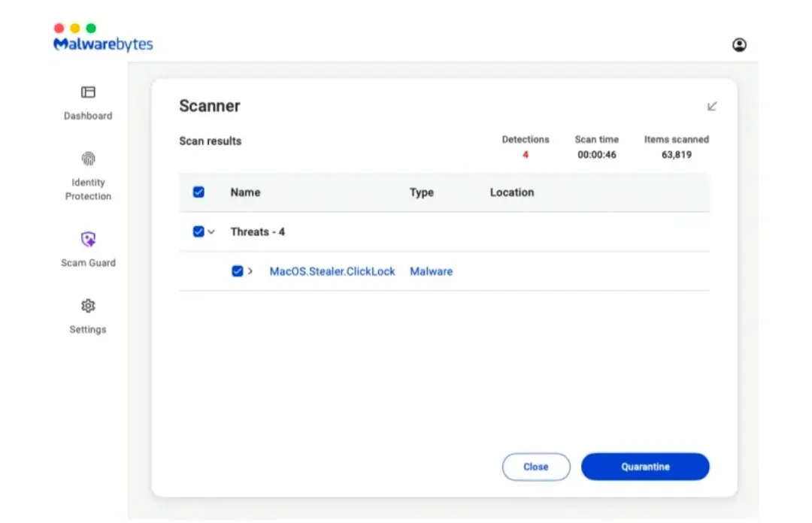Click the Close button
This screenshot has height=523, width=812.
(536, 467)
